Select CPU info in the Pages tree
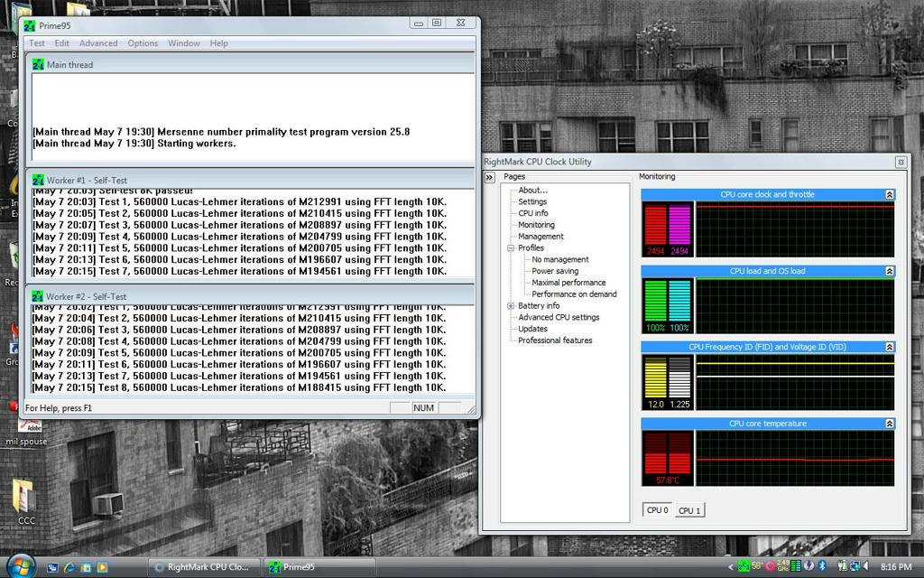 [x=532, y=213]
